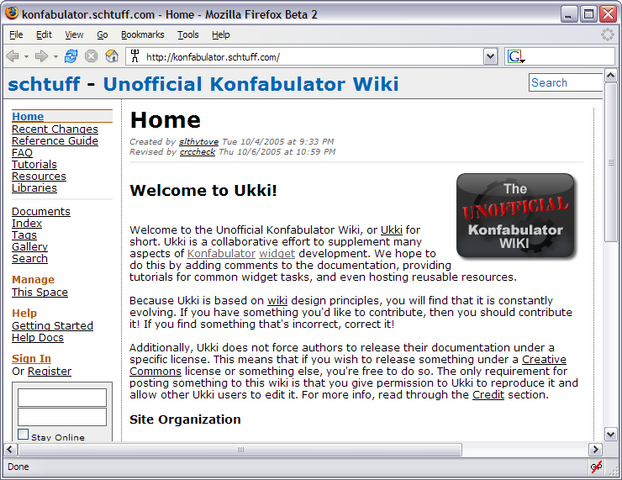This screenshot has width=622, height=480.
Task: Open the sidebar Search link
Action: pos(30,259)
